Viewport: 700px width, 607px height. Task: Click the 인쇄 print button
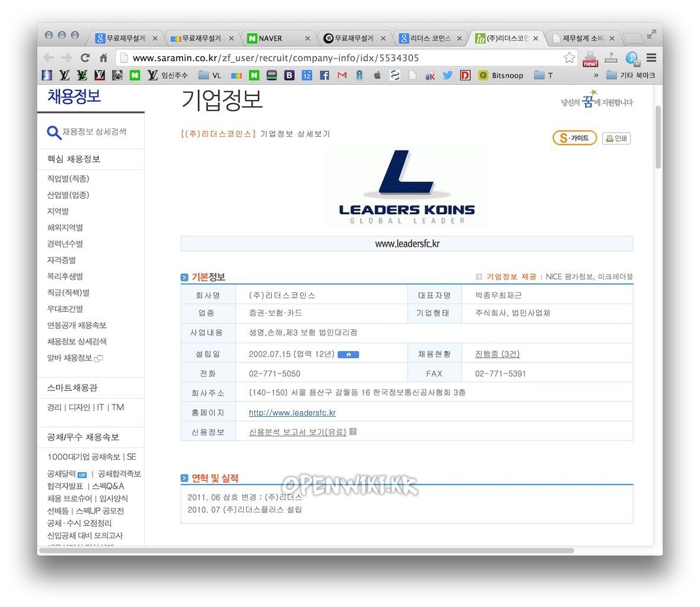616,138
